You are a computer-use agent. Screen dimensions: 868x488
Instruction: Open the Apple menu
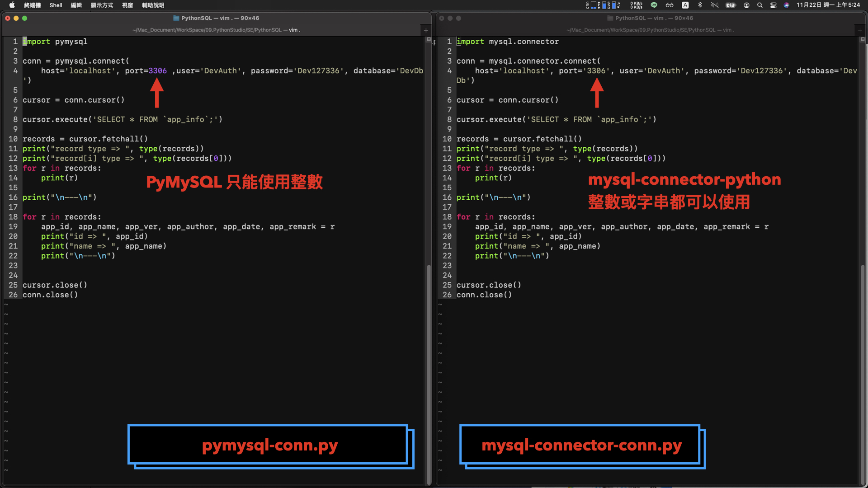pyautogui.click(x=12, y=5)
